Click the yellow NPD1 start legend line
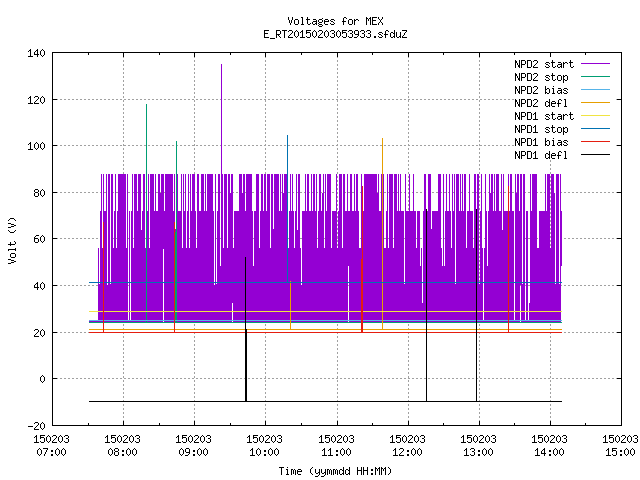The width and height of the screenshot is (640, 480). [x=595, y=116]
